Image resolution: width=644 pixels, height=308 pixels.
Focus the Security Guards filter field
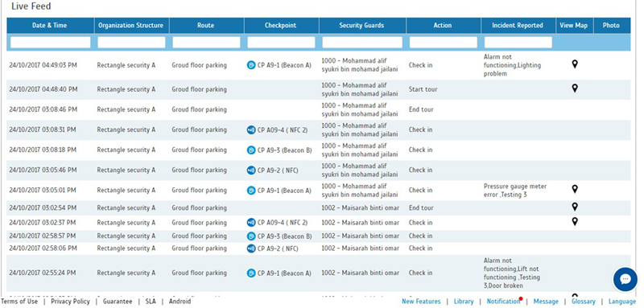[362, 43]
